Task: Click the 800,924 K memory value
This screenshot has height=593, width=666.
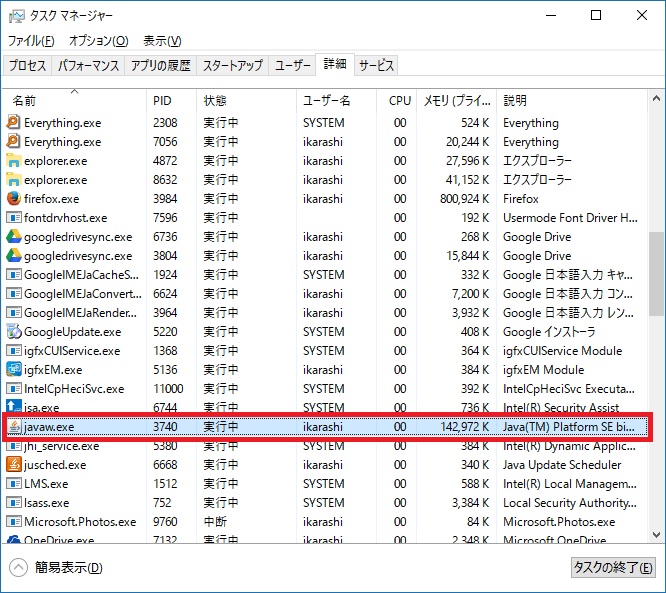Action: (x=464, y=199)
